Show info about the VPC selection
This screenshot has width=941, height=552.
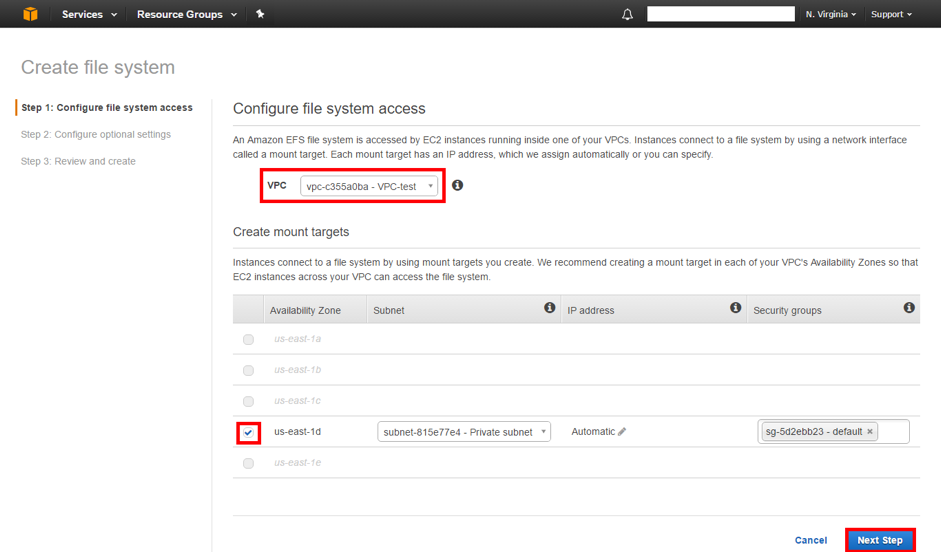pyautogui.click(x=457, y=185)
